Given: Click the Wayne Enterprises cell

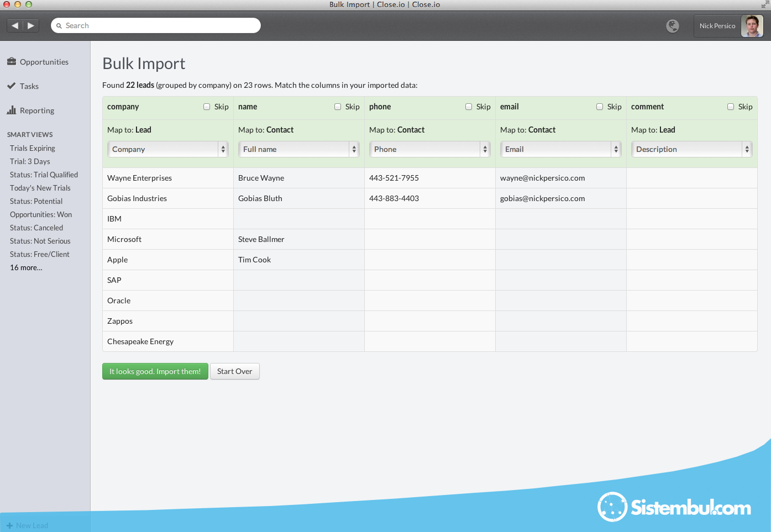Looking at the screenshot, I should click(x=168, y=178).
